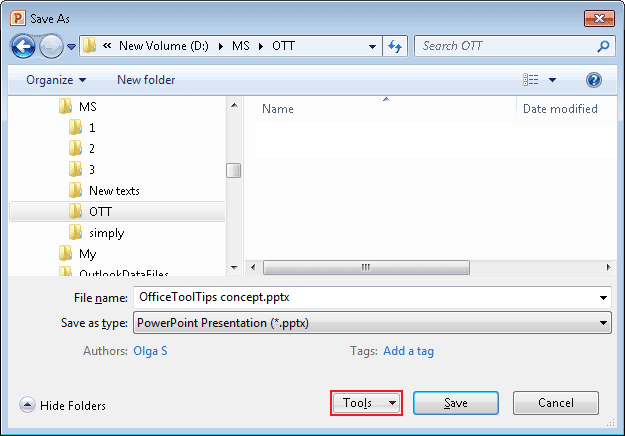
Task: Select MS in the address breadcrumb
Action: click(241, 46)
